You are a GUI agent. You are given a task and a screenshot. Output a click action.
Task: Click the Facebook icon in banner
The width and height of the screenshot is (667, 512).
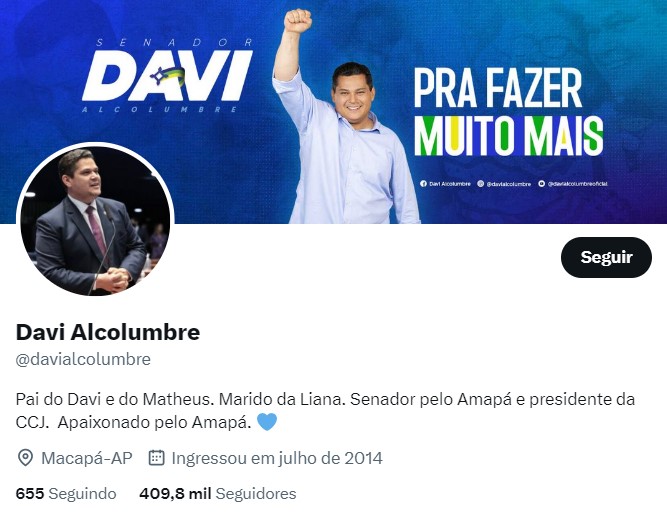[x=423, y=184]
